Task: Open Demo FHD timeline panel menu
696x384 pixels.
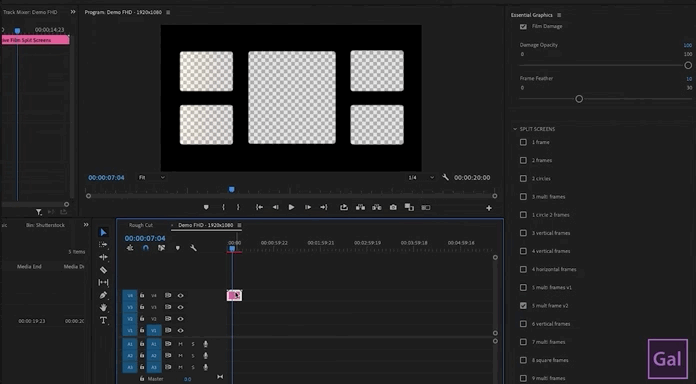Action: [x=239, y=225]
